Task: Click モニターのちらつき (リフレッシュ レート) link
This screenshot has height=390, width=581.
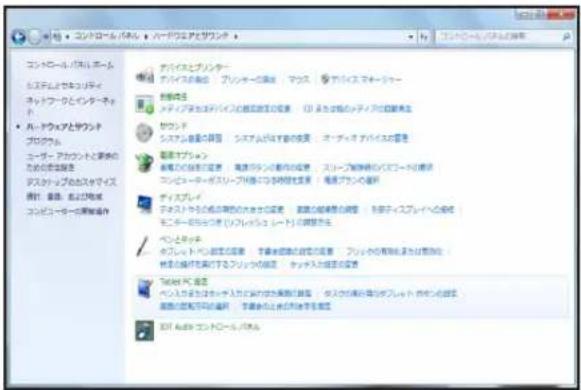Action: click(245, 223)
